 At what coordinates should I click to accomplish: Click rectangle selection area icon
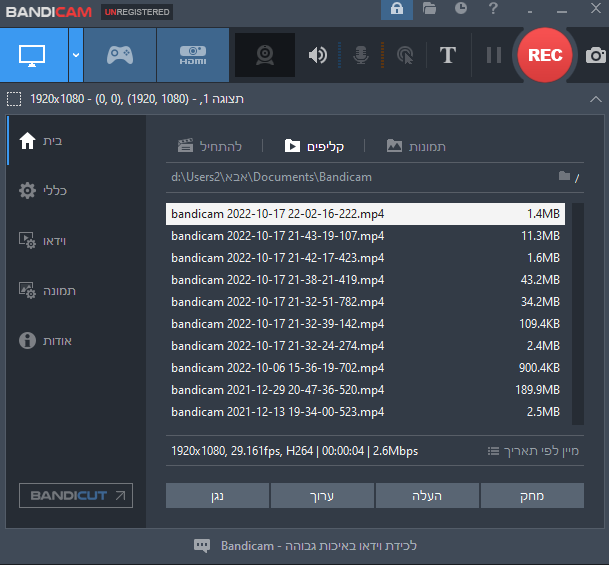coord(14,99)
